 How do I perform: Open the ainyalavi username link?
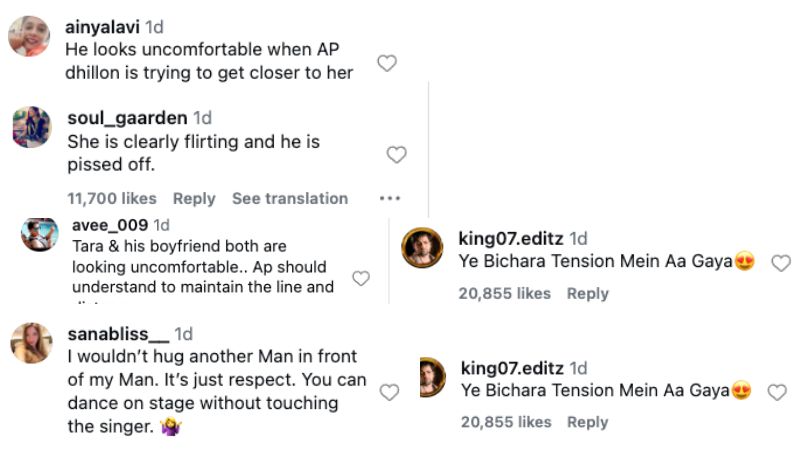pos(102,27)
